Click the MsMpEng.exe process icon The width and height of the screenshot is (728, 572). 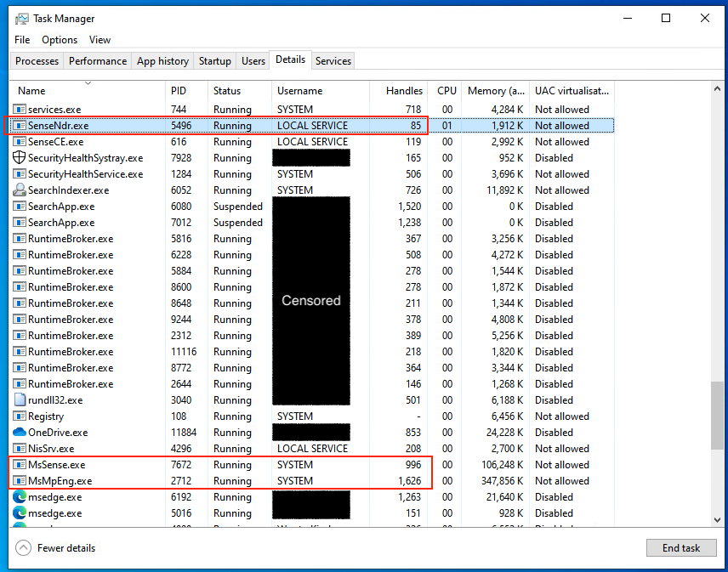(x=20, y=480)
